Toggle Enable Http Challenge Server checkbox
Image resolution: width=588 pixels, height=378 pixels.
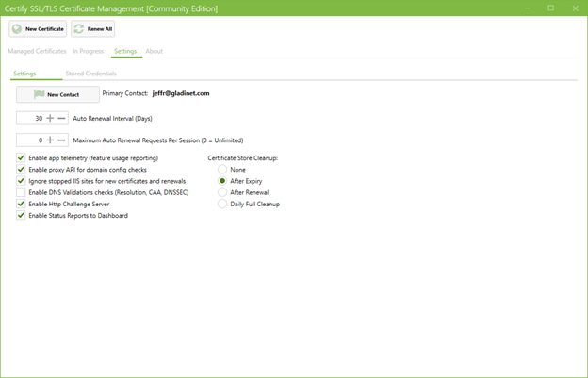[x=21, y=204]
